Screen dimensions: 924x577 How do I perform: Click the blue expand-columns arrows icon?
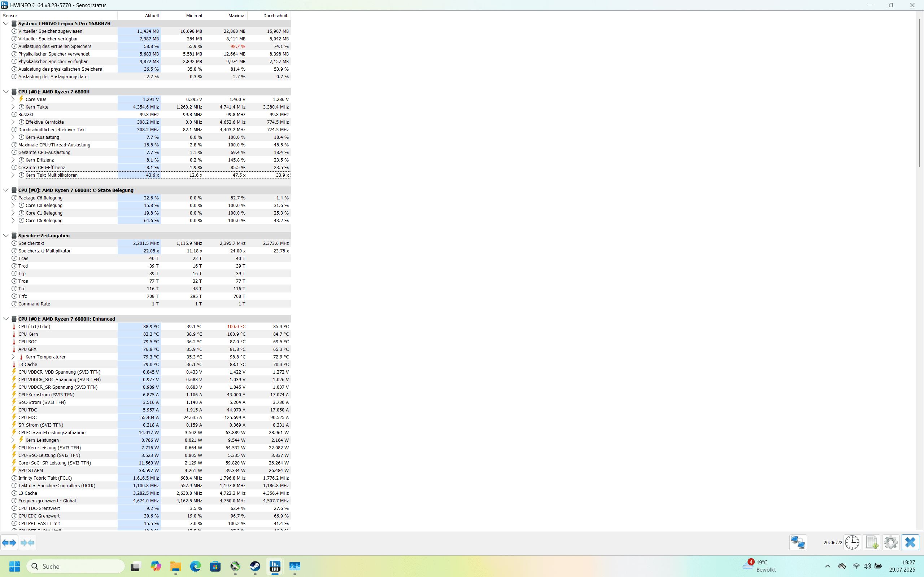pos(9,542)
